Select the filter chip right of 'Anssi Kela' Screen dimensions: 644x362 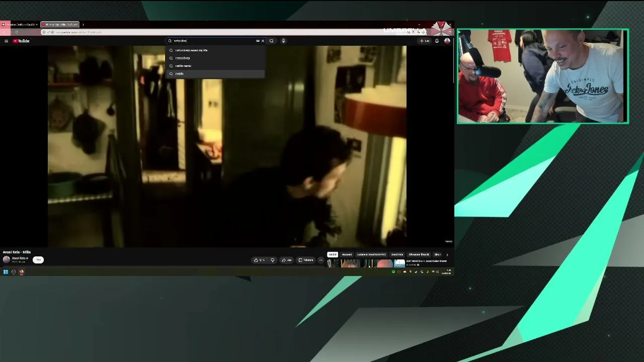click(x=419, y=254)
